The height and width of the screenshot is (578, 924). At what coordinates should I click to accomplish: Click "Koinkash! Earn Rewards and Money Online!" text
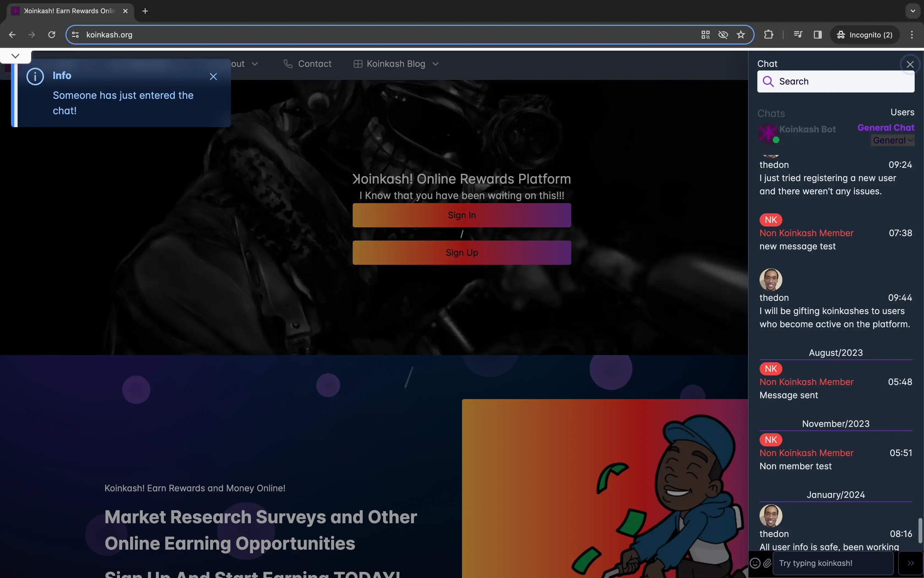point(195,488)
